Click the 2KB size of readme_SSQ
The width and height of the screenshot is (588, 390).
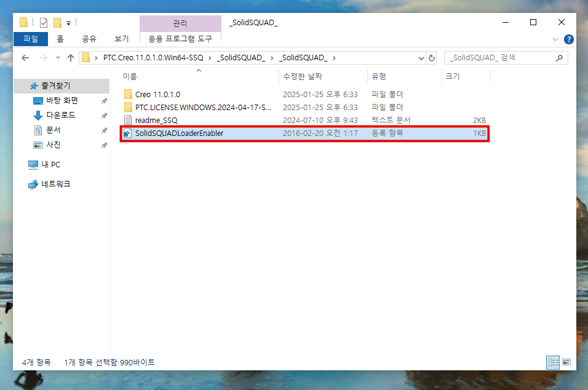pyautogui.click(x=479, y=121)
